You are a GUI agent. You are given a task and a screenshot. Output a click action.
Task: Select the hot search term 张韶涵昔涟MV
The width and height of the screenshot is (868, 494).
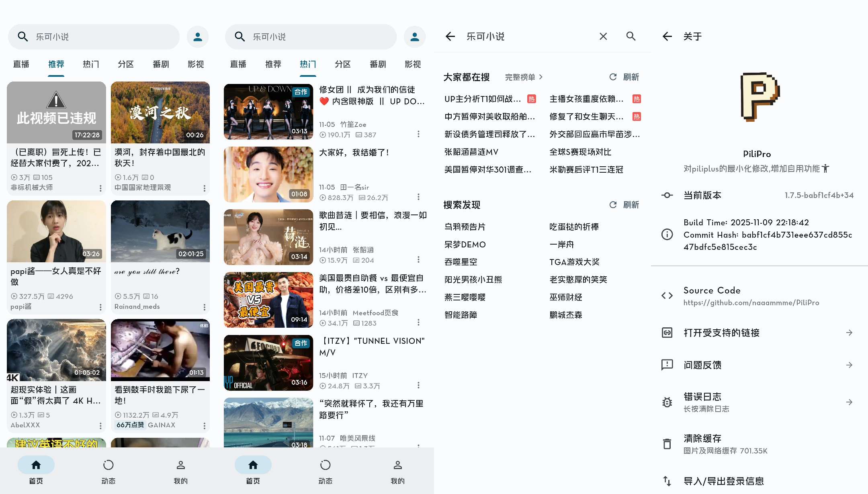[471, 152]
